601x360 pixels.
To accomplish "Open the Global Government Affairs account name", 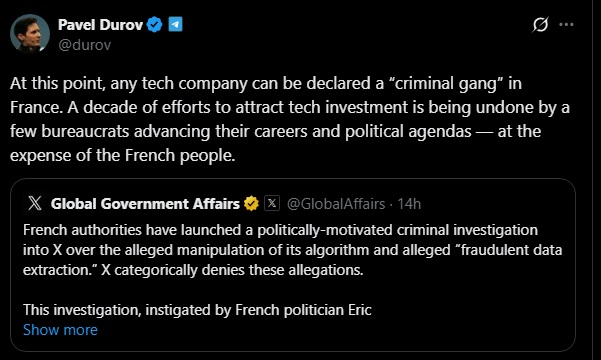I will (145, 204).
